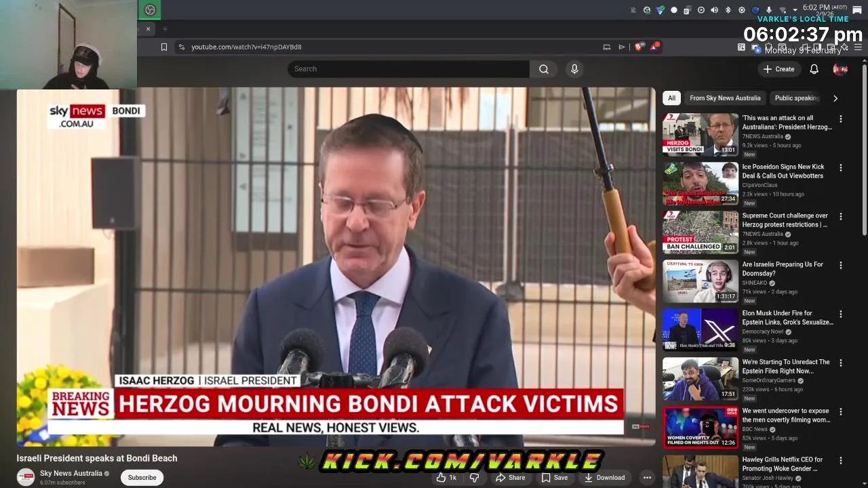Open the YouTube notifications bell
The height and width of the screenshot is (488, 868).
[814, 69]
